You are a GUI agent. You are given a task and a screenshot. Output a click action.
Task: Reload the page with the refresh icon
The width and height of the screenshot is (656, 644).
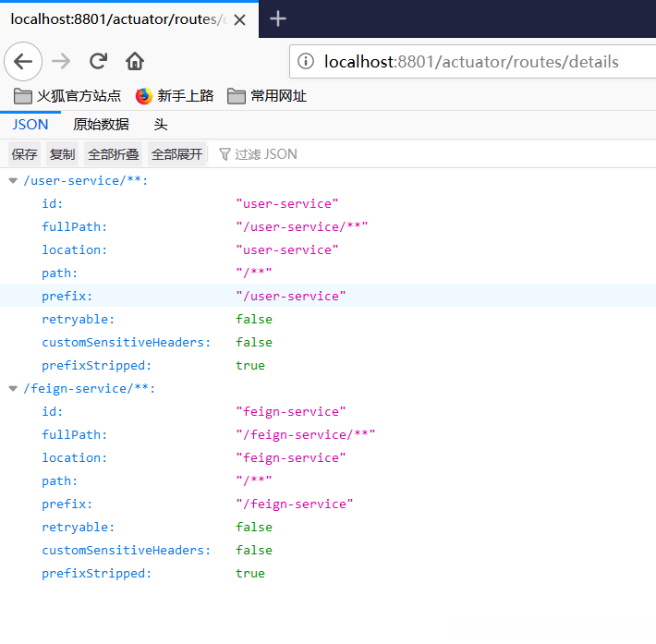pos(98,62)
